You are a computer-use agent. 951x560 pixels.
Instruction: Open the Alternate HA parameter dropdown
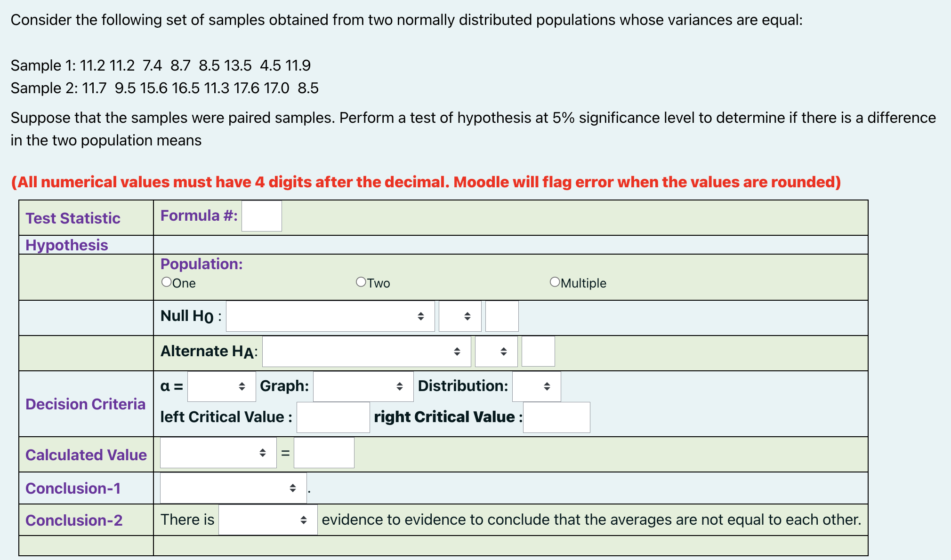tap(366, 352)
